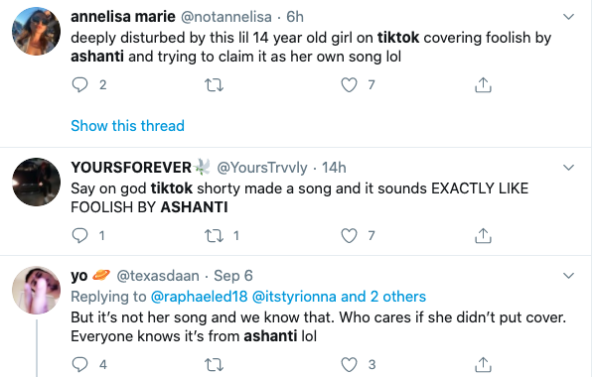Open options chevron on annelisa marie's tweet
Screen dimensions: 595x377
tap(568, 17)
